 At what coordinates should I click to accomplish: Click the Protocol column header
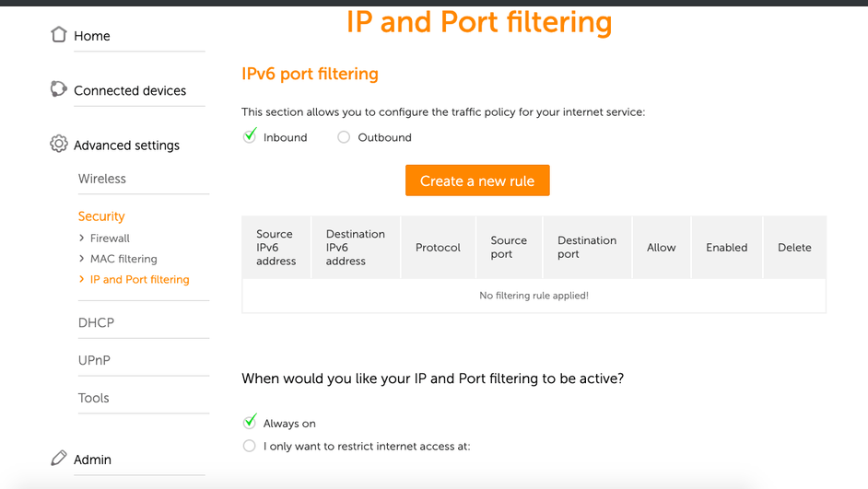[438, 248]
